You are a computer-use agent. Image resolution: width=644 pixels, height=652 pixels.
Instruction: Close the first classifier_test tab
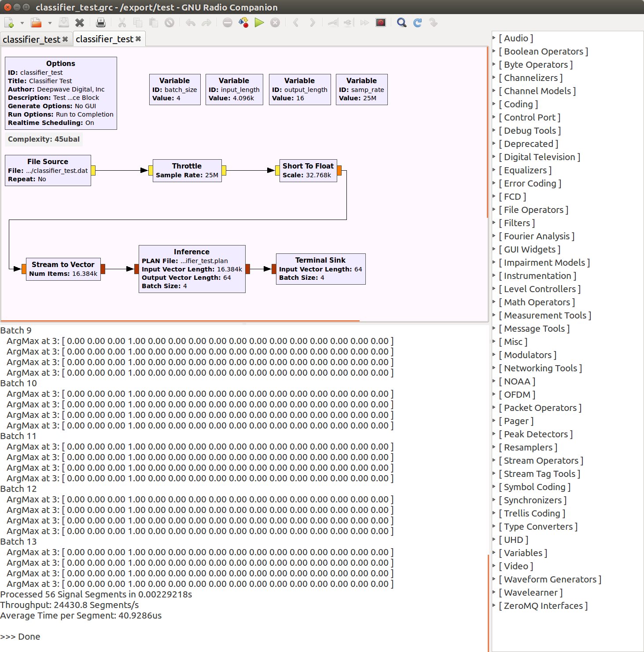(65, 39)
